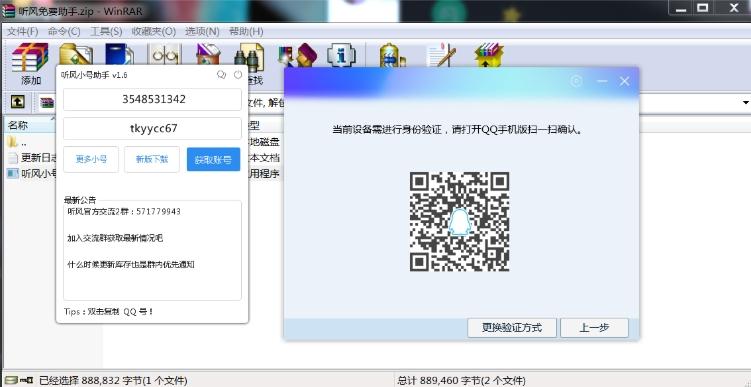
Task: Click status text 已经选择 888,832 字节
Action: [x=113, y=381]
